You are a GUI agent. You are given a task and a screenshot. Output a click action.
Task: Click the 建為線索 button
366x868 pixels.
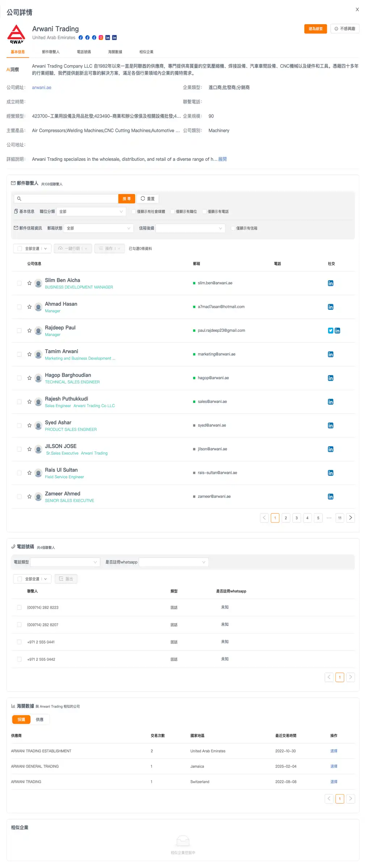[316, 29]
